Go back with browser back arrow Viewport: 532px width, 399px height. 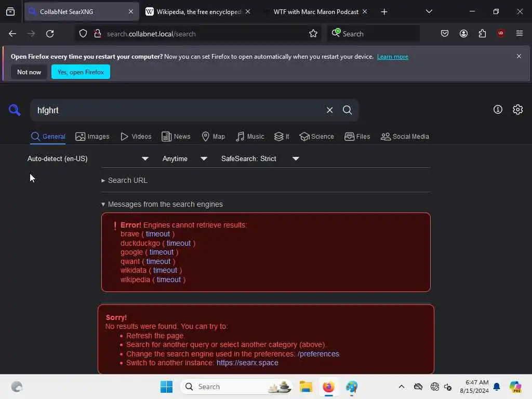[x=12, y=34]
